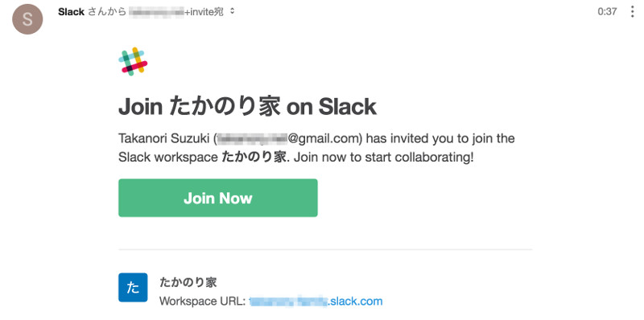Image resolution: width=644 pixels, height=320 pixels.
Task: Expand recipient details arrow beside +invite宛
Action: (232, 11)
